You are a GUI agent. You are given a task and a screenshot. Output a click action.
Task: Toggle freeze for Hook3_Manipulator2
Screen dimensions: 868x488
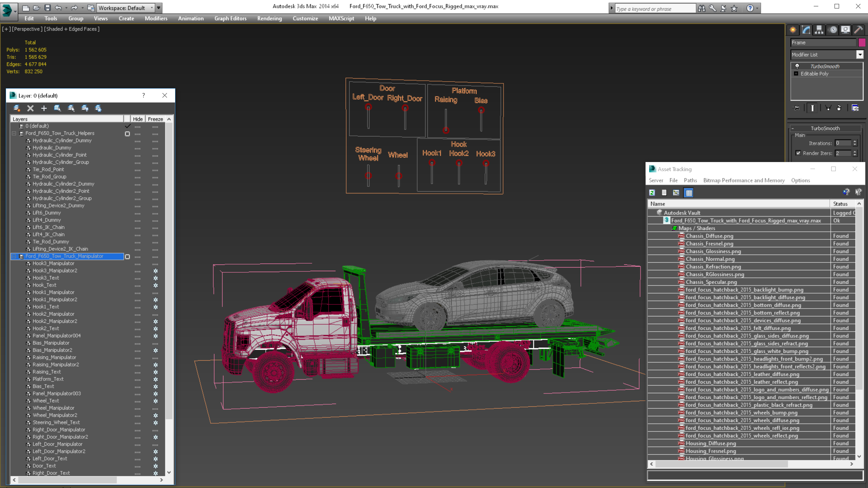[155, 271]
